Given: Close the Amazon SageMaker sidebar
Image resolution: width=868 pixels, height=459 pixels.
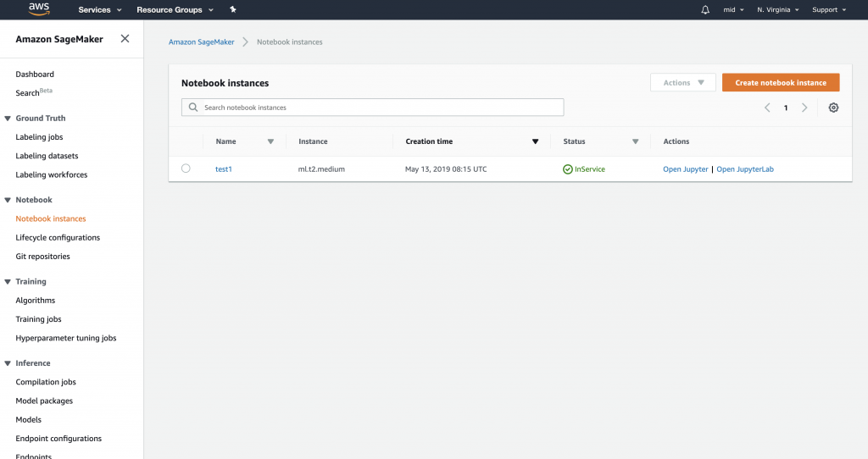Looking at the screenshot, I should [125, 39].
